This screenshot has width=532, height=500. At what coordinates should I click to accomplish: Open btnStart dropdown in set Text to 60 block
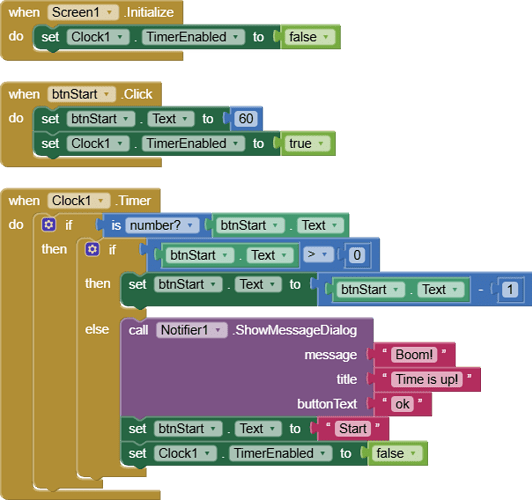pos(101,119)
